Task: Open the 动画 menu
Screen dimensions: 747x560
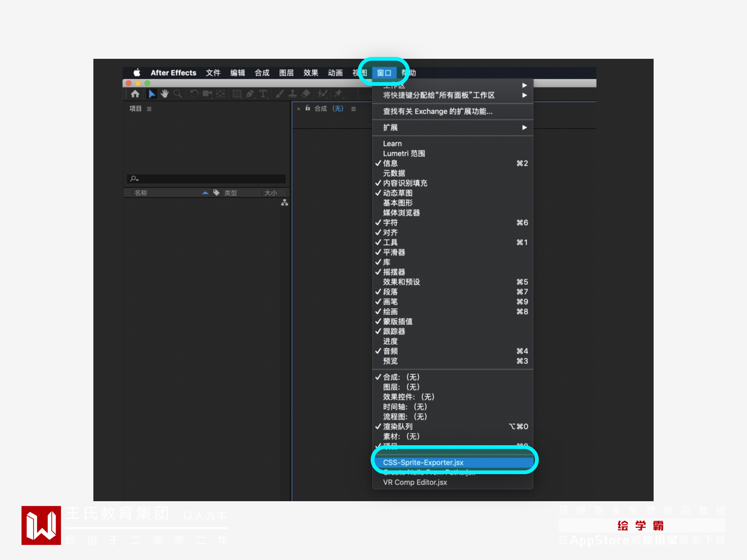Action: [x=335, y=73]
